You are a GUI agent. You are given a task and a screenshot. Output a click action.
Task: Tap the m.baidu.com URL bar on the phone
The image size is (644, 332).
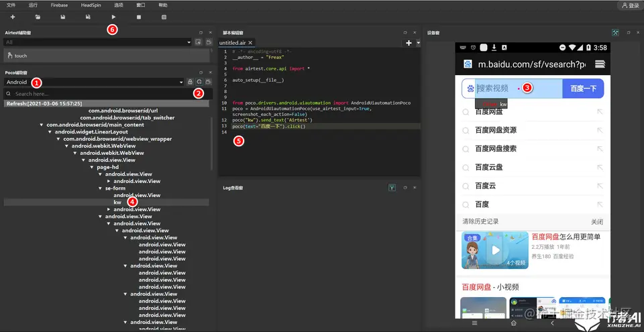pyautogui.click(x=532, y=64)
